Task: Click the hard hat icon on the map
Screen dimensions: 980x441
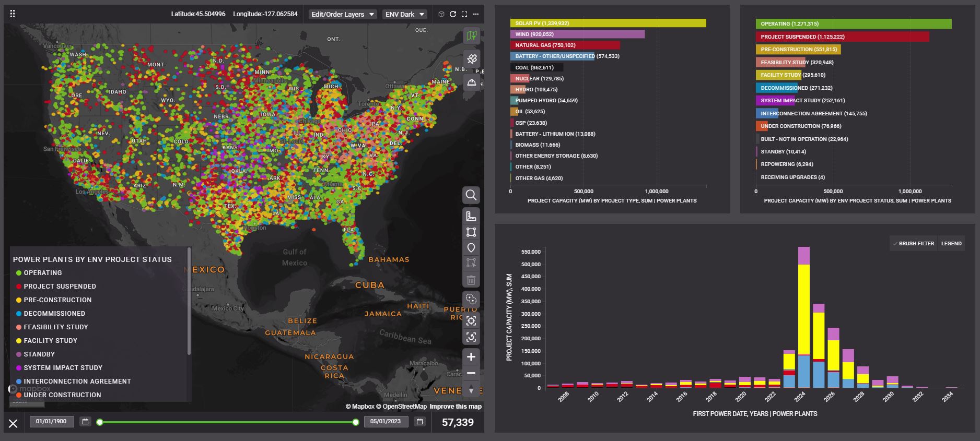Action: tap(471, 82)
